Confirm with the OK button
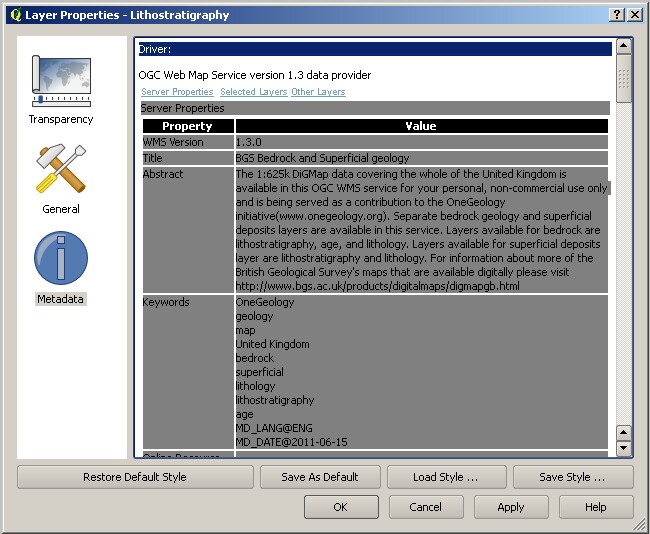Screen dimensions: 650x534 click(x=341, y=507)
